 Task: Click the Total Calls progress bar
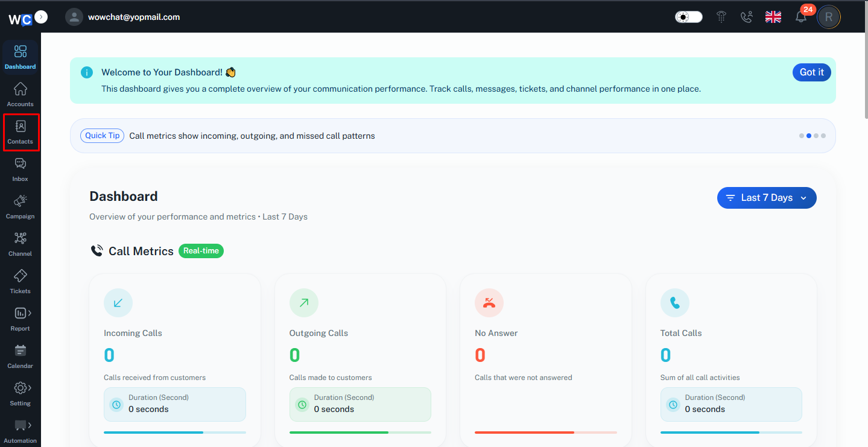(731, 433)
